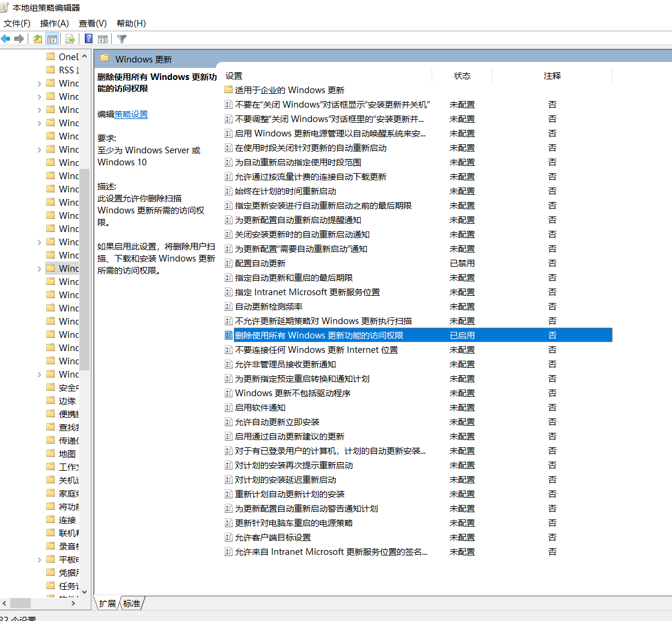
Task: Open the 操作(A) menu
Action: click(55, 23)
